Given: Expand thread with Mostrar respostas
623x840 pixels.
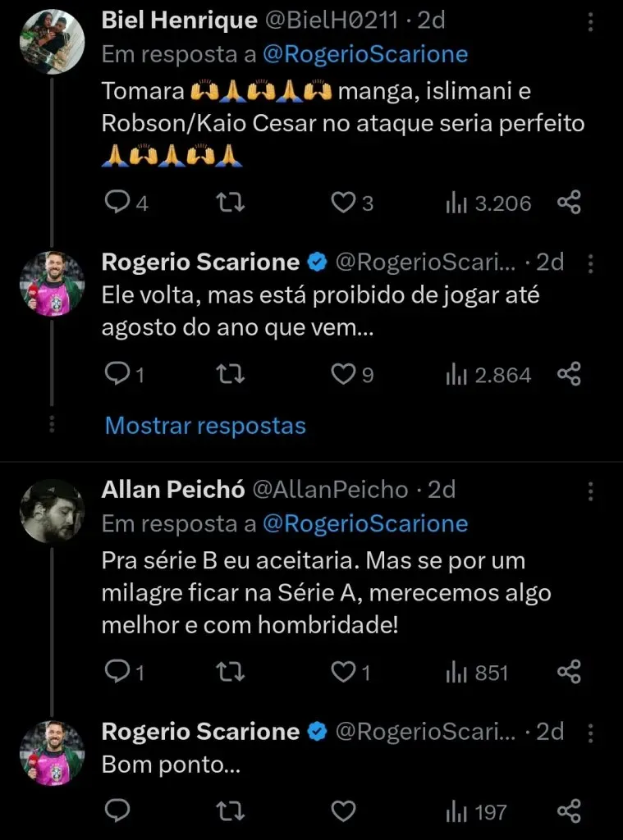Looking at the screenshot, I should pyautogui.click(x=205, y=426).
